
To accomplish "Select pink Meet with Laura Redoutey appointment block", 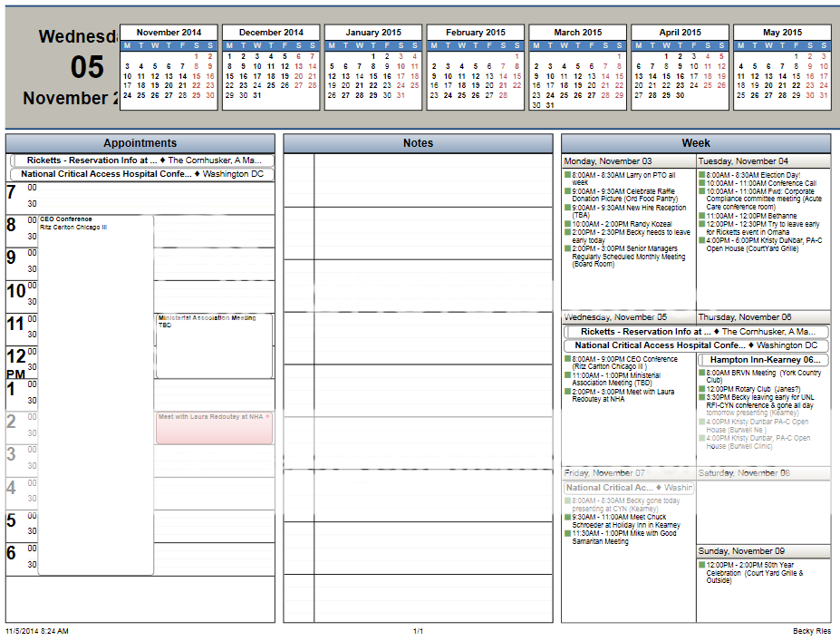I will pos(214,428).
